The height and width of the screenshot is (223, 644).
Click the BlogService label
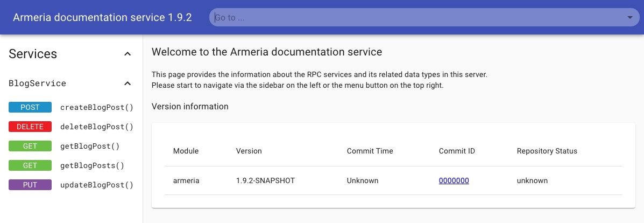(x=38, y=83)
